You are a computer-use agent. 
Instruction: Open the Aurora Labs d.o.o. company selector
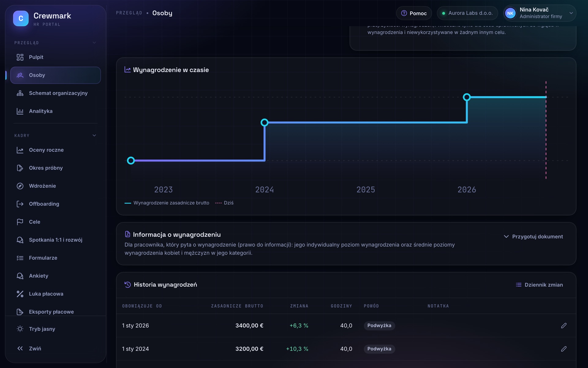(467, 13)
